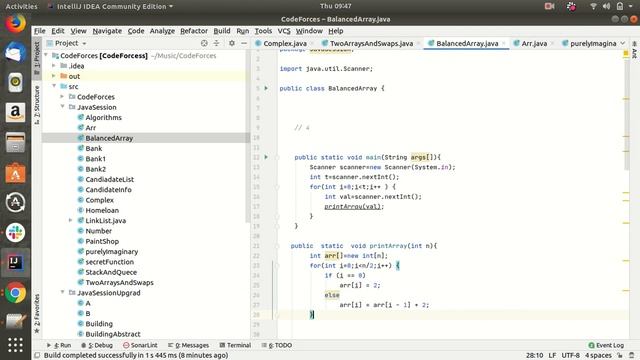The height and width of the screenshot is (360, 640).
Task: Open the File menu
Action: point(40,31)
